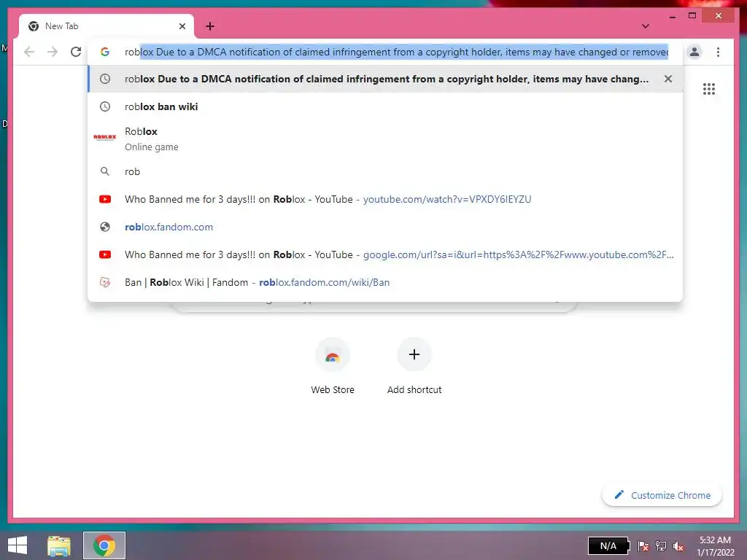
Task: Click the Roblox logo in suggestions
Action: click(105, 137)
